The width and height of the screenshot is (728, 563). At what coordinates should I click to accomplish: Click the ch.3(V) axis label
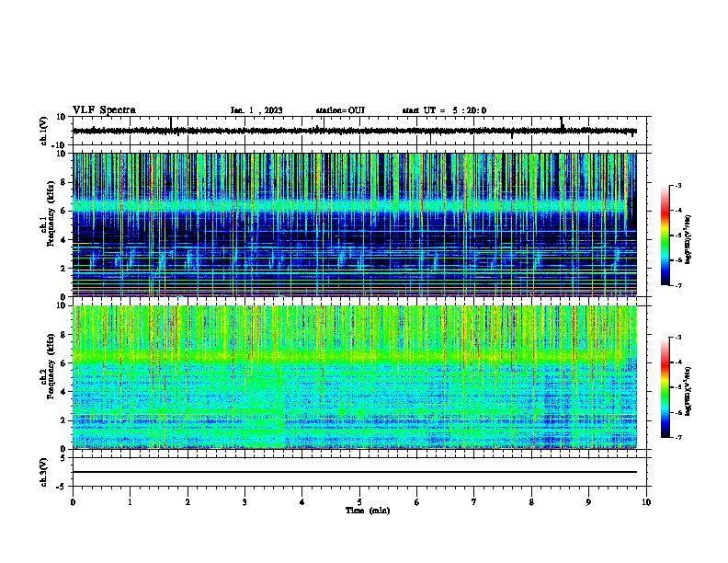pyautogui.click(x=44, y=472)
